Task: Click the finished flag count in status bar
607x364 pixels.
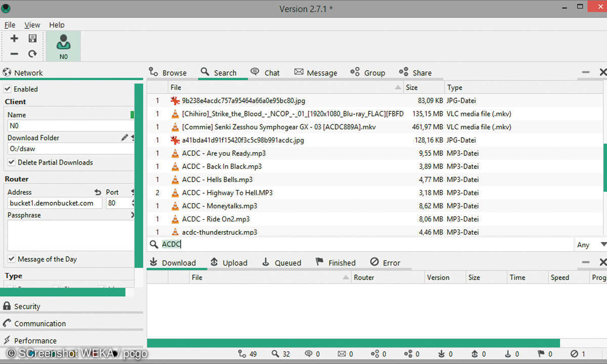Action: pyautogui.click(x=544, y=354)
